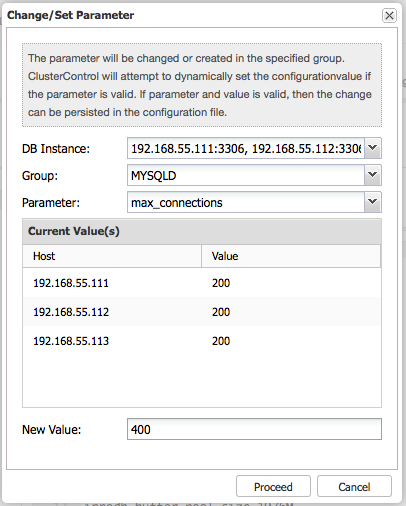The image size is (406, 506).
Task: Click the Cancel button
Action: 354,487
